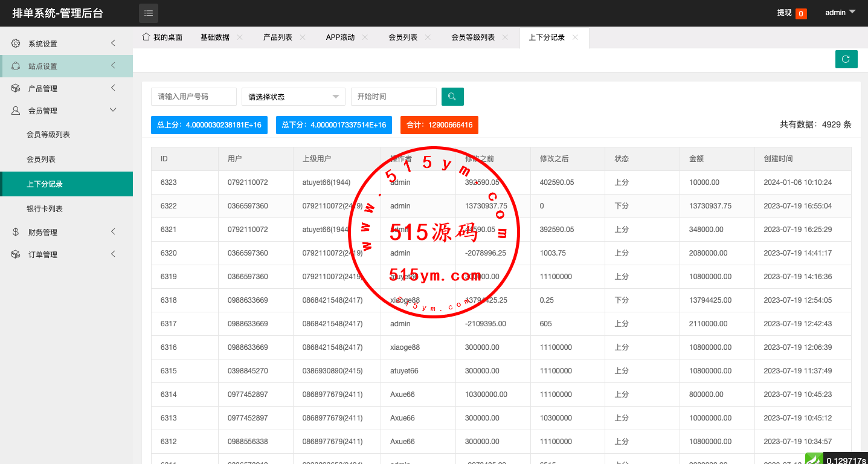Close the 基础数据 tab
Viewport: 868px width, 464px height.
(240, 37)
